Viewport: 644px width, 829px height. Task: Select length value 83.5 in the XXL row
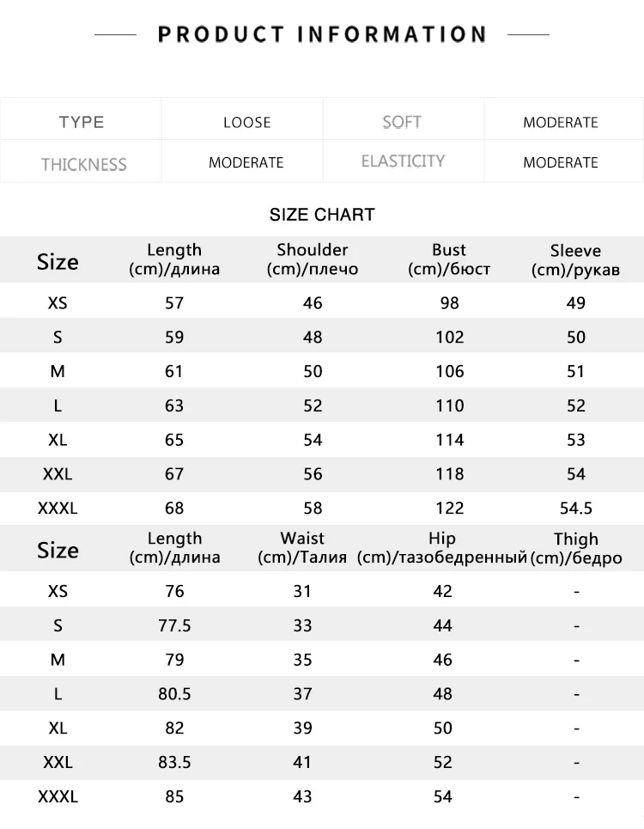174,762
